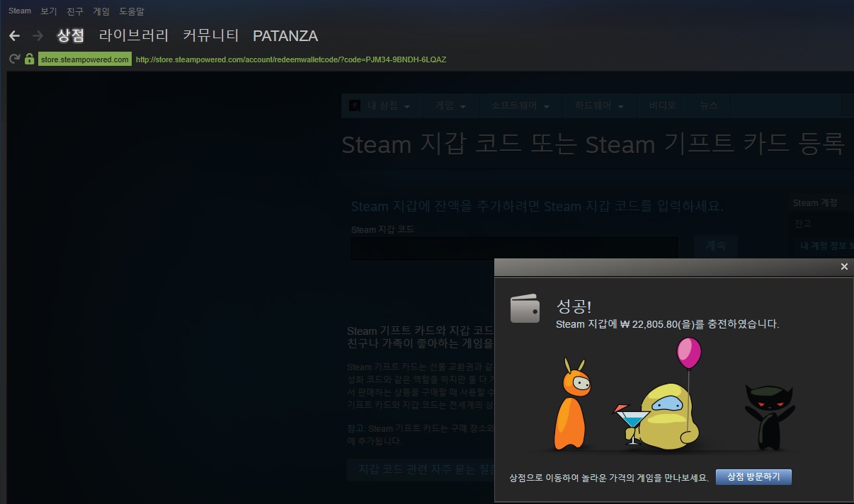Click the wallet icon in dialog
Screen dimensions: 854x504
[x=525, y=309]
